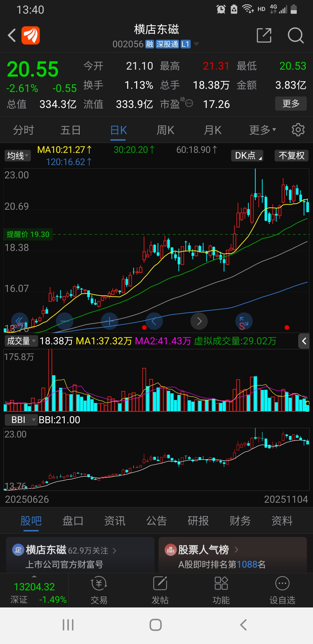This screenshot has width=313, height=644.
Task: Open 更多 chart period dropdown
Action: click(x=263, y=130)
